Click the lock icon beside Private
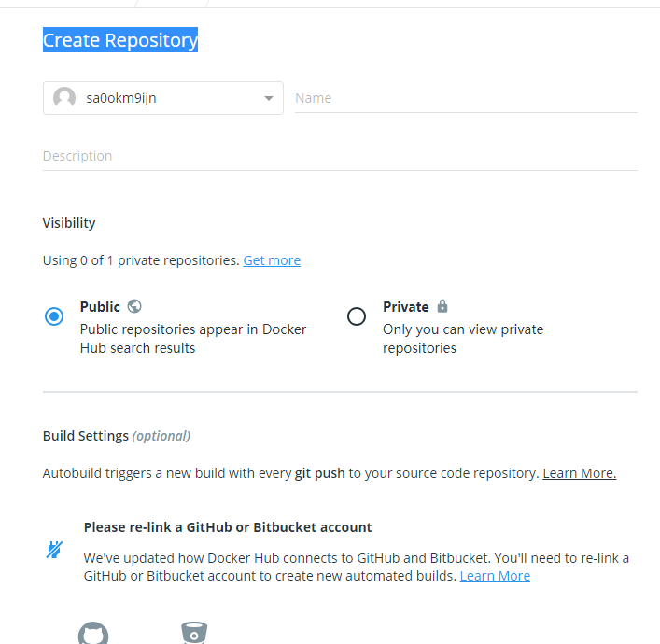The height and width of the screenshot is (644, 660). [442, 305]
